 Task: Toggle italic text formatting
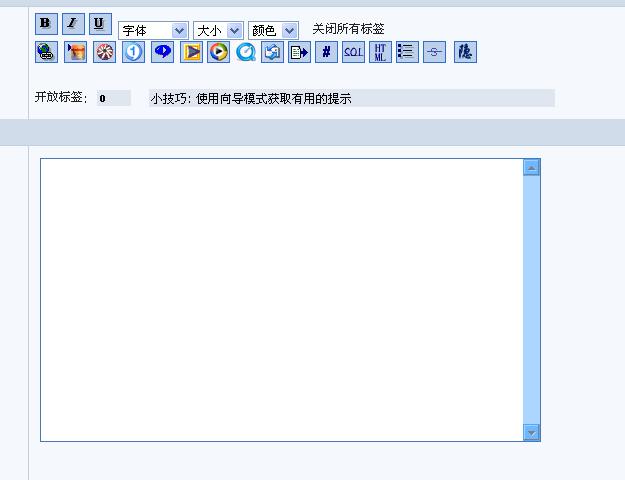73,24
